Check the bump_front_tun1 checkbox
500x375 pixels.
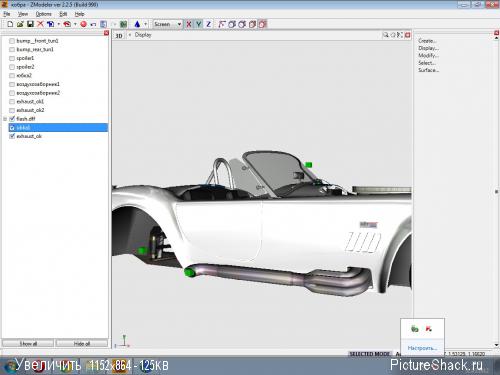click(x=12, y=41)
